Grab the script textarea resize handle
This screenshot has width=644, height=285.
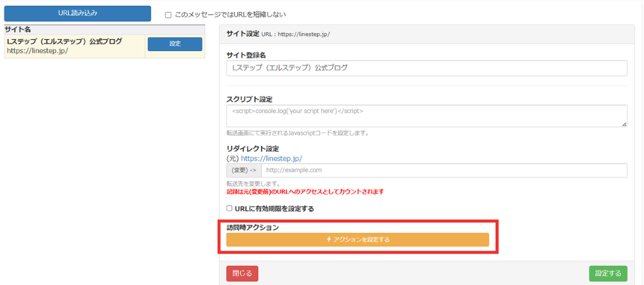point(624,125)
